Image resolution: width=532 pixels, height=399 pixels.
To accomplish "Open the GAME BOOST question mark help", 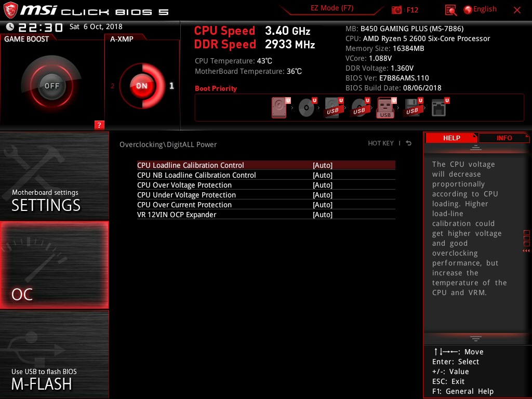I will (99, 125).
